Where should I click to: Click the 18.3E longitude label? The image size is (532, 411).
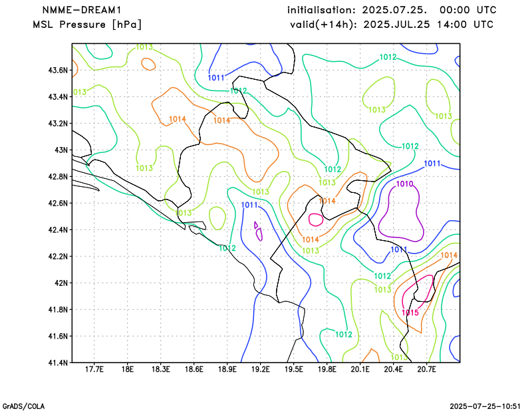click(x=161, y=369)
